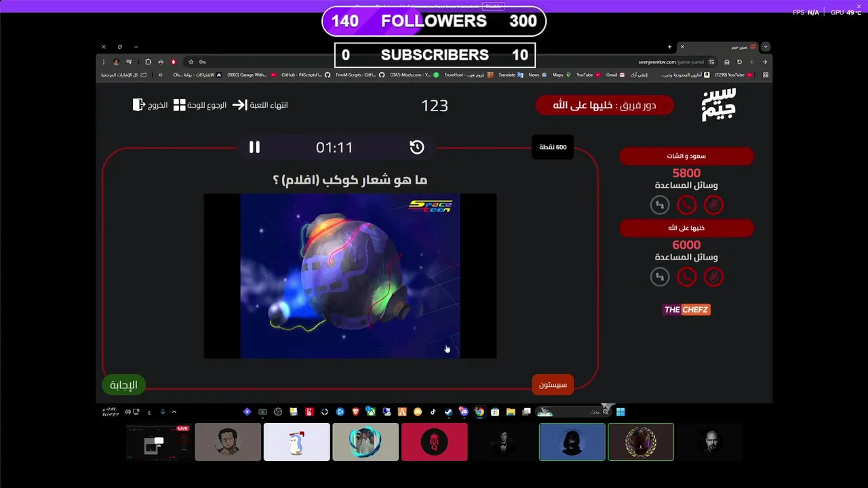Open the Windows Start button
868x488 pixels.
click(620, 411)
